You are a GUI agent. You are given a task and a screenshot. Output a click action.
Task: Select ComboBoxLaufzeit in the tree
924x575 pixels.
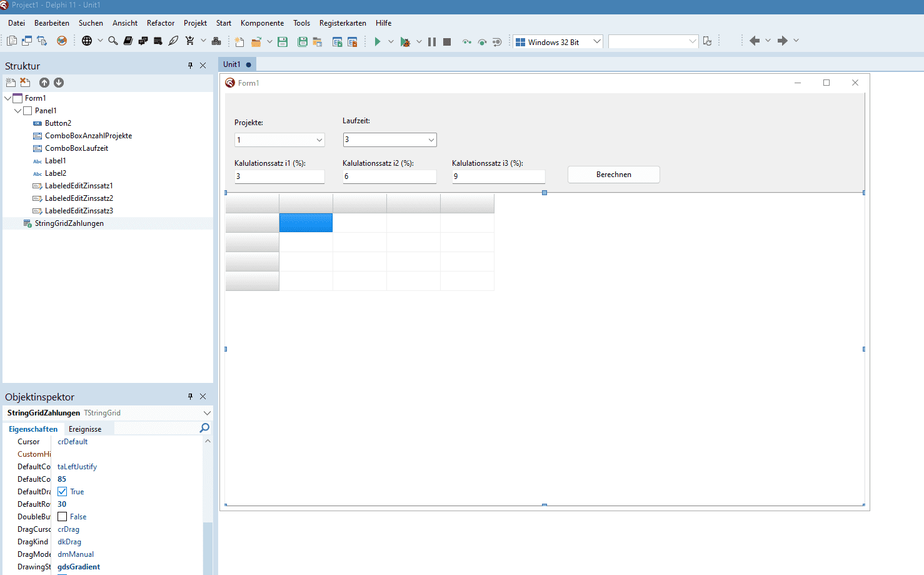pyautogui.click(x=76, y=148)
